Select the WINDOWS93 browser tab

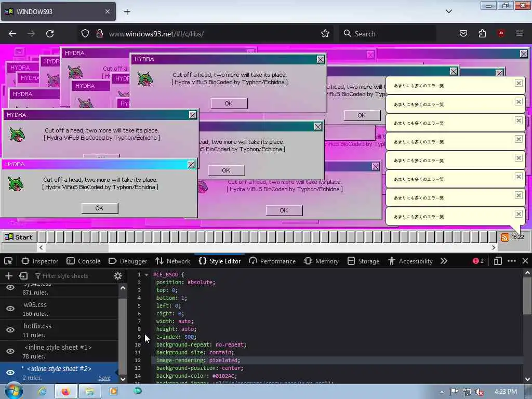[x=58, y=11]
